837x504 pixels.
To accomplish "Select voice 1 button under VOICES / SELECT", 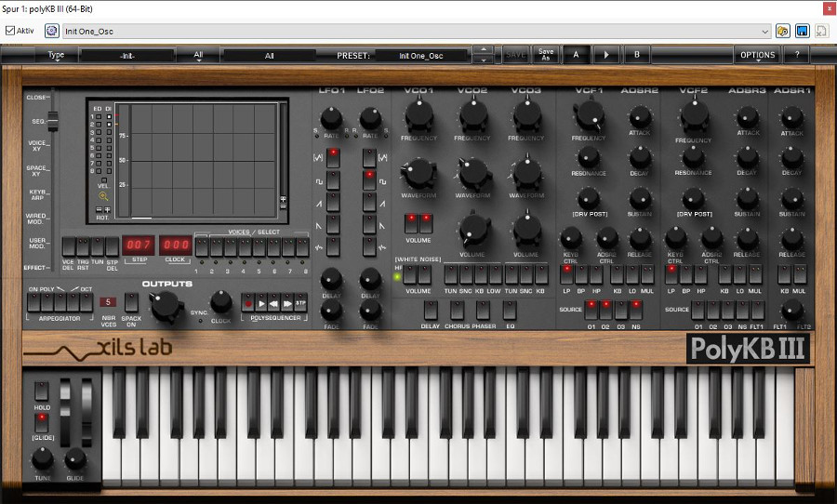I will [202, 246].
